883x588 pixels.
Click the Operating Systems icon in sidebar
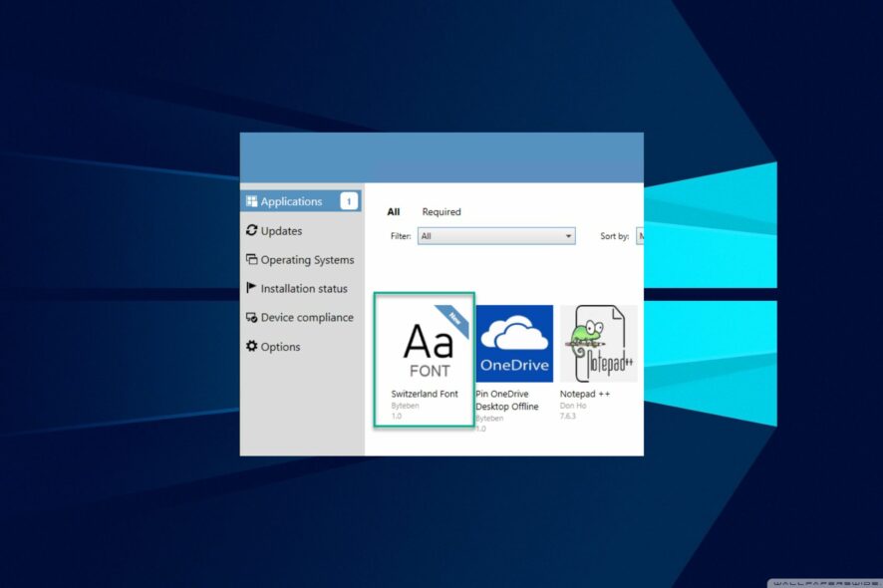tap(252, 259)
